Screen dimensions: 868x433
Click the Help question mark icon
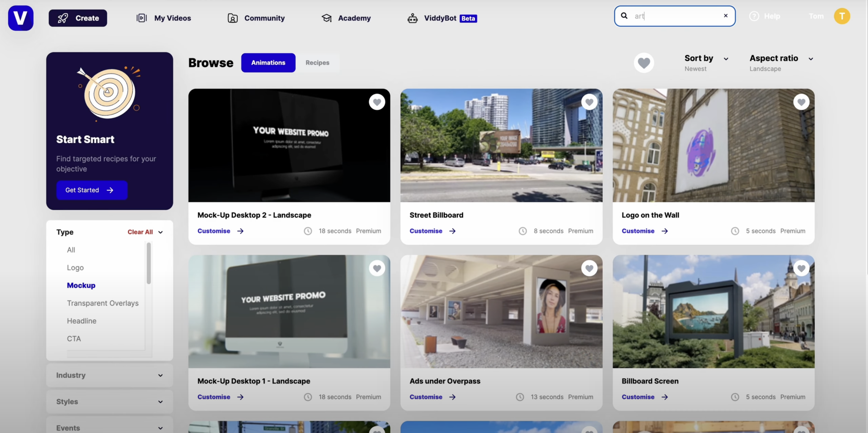click(754, 16)
